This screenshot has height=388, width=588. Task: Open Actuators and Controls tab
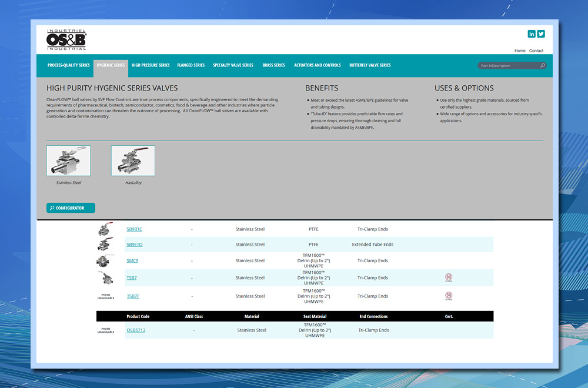318,65
